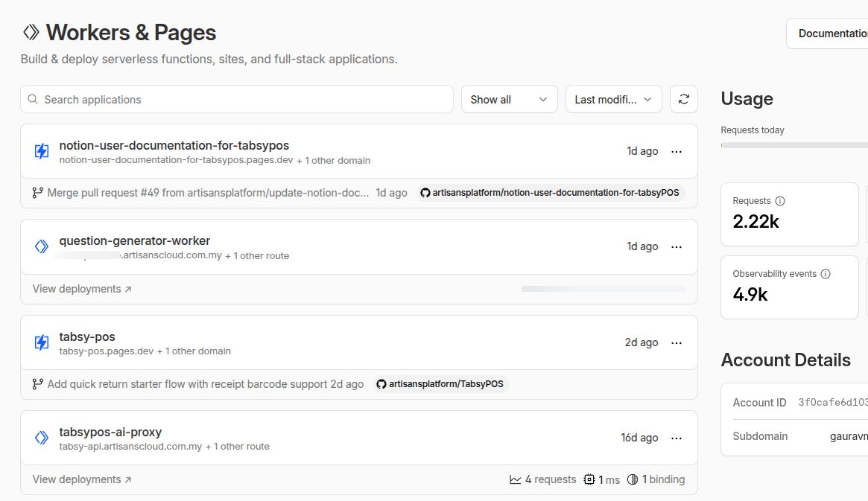Click the GitHub icon in the TabsyPOS repo chip
Screen dimensions: 868x501
pyautogui.click(x=381, y=384)
